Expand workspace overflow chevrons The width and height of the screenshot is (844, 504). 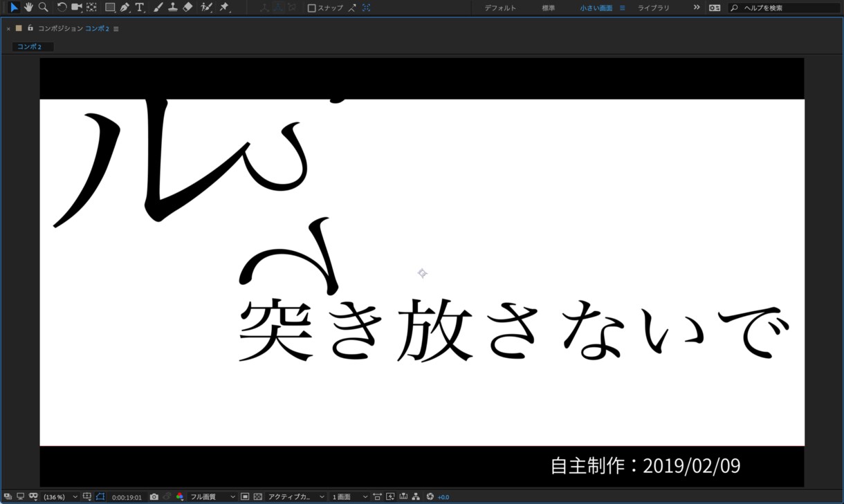697,8
